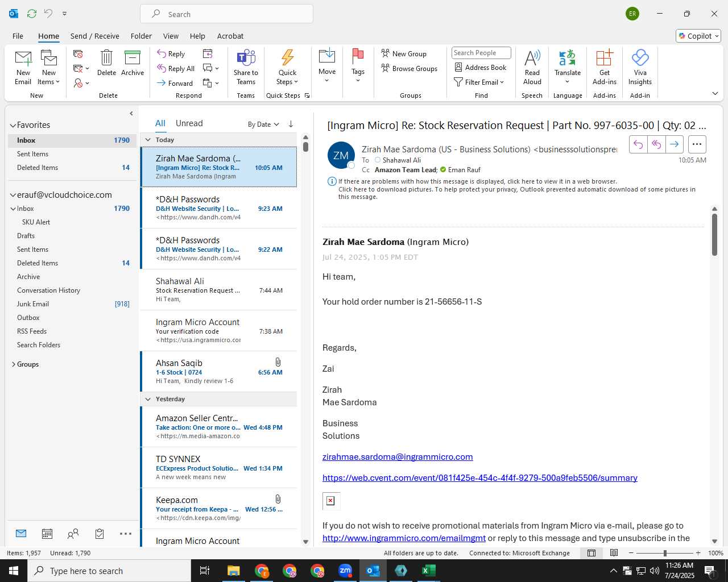Screen dimensions: 728x582
Task: Open the Help tab
Action: pos(197,36)
